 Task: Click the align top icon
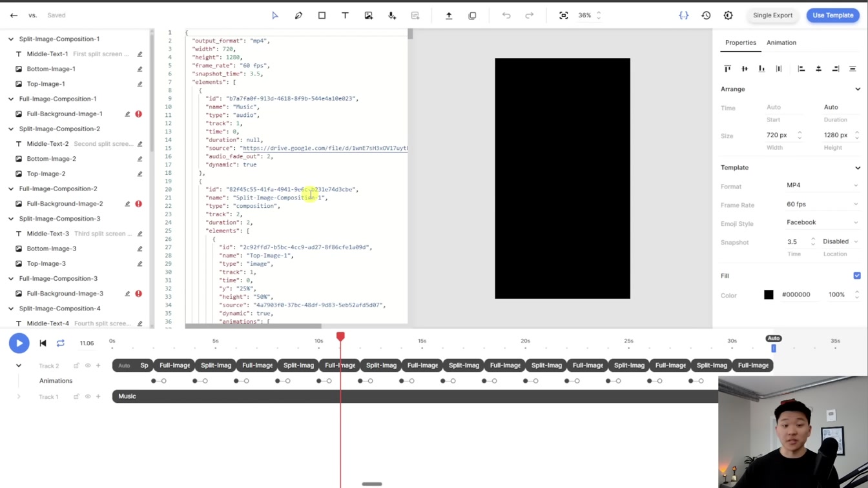pyautogui.click(x=728, y=69)
